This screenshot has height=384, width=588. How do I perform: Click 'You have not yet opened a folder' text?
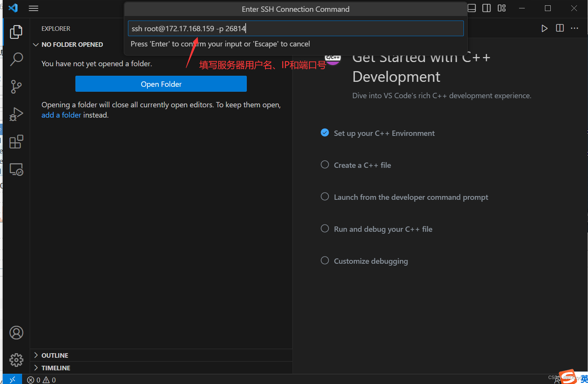(x=97, y=64)
